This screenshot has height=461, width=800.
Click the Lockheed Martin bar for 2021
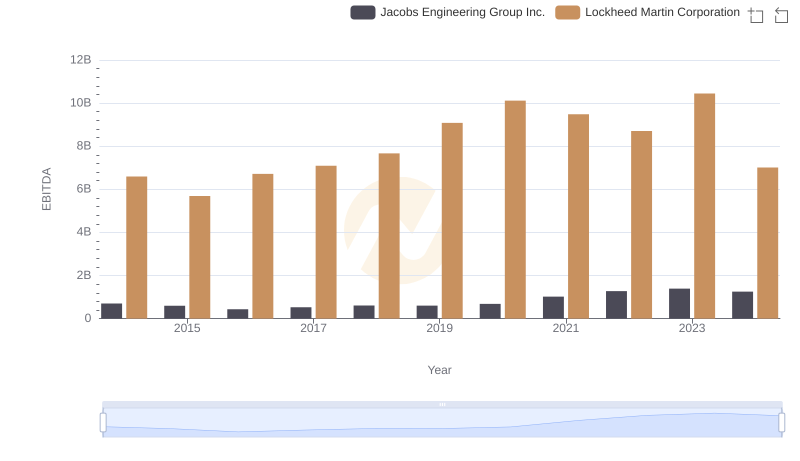coord(579,216)
